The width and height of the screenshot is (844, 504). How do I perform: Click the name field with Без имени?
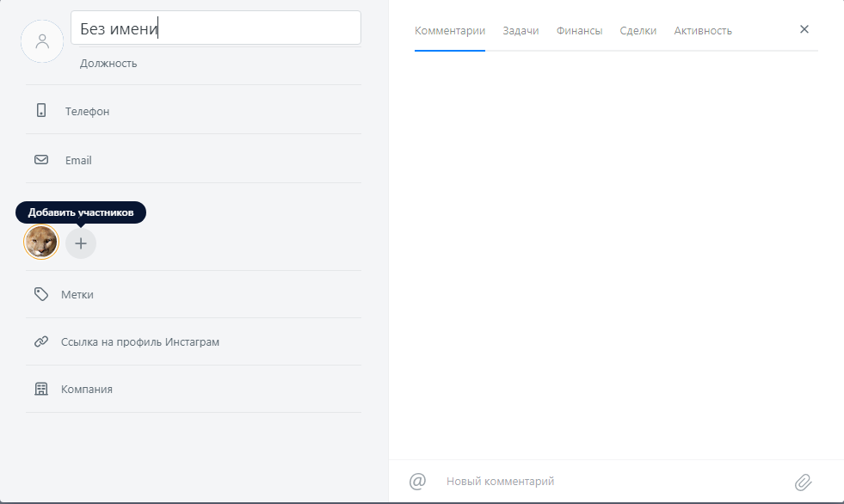click(x=216, y=28)
